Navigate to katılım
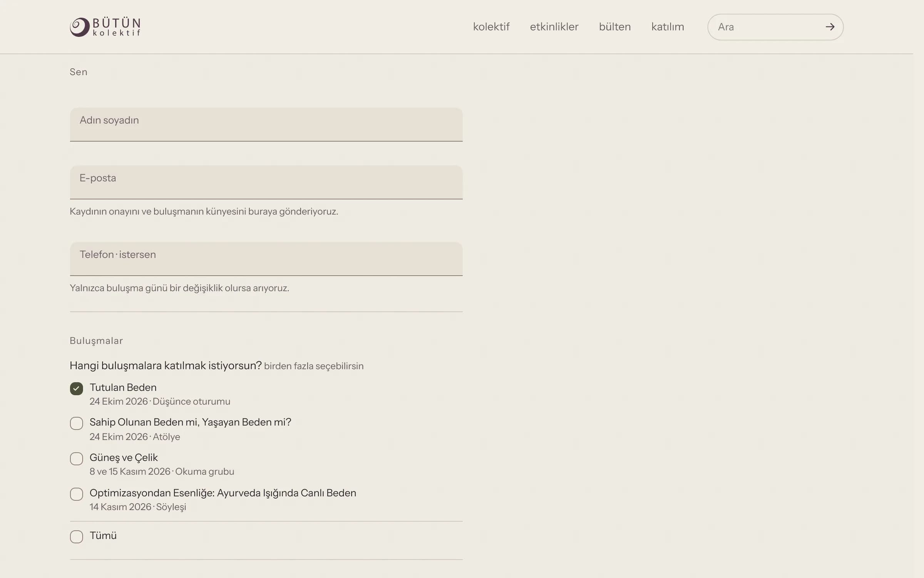924x578 pixels. pos(668,27)
